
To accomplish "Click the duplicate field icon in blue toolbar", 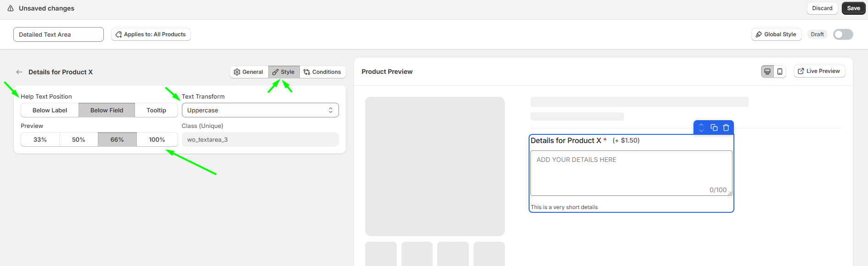I will click(714, 127).
